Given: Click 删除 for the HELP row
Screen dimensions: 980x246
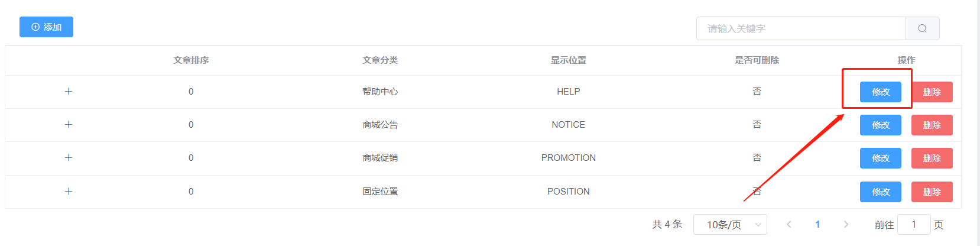Looking at the screenshot, I should coord(932,92).
